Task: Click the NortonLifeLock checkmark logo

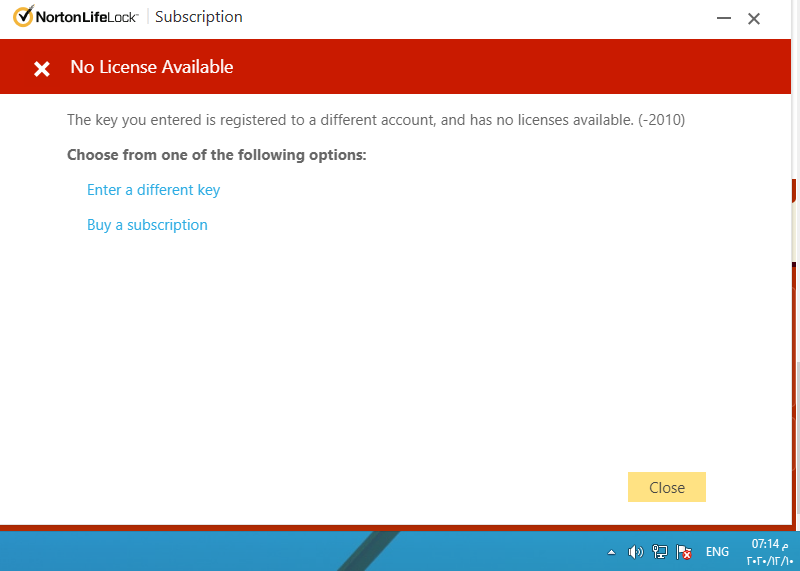Action: click(x=23, y=16)
